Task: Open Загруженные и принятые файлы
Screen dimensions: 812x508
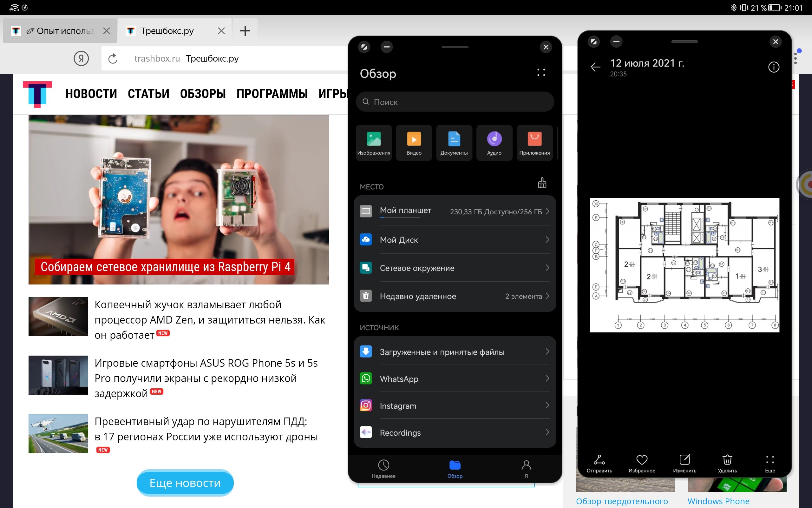Action: tap(455, 352)
